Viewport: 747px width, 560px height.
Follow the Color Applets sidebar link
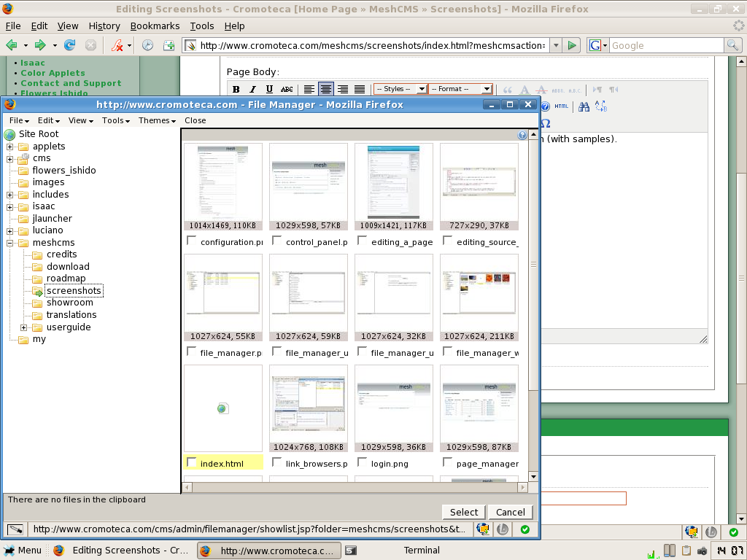53,73
